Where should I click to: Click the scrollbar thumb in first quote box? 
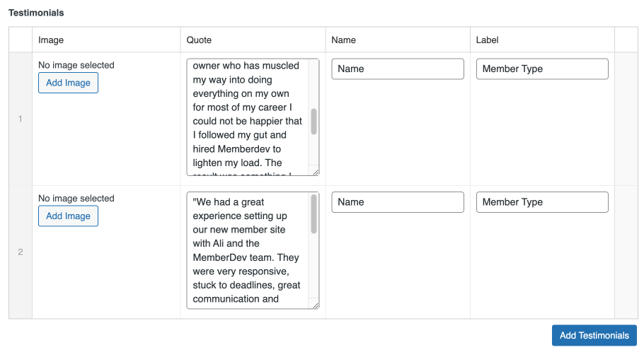[x=314, y=122]
